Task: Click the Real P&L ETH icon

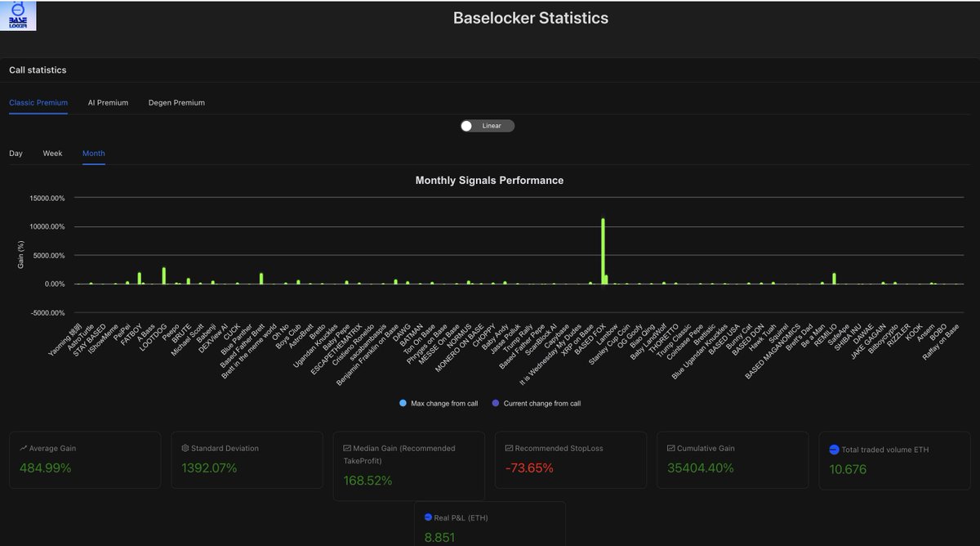Action: pyautogui.click(x=429, y=517)
